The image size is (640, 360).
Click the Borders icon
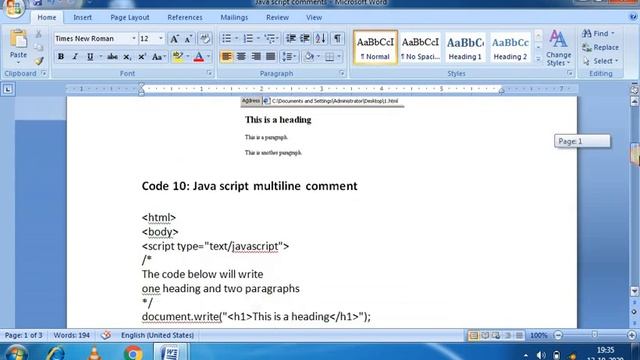click(329, 56)
